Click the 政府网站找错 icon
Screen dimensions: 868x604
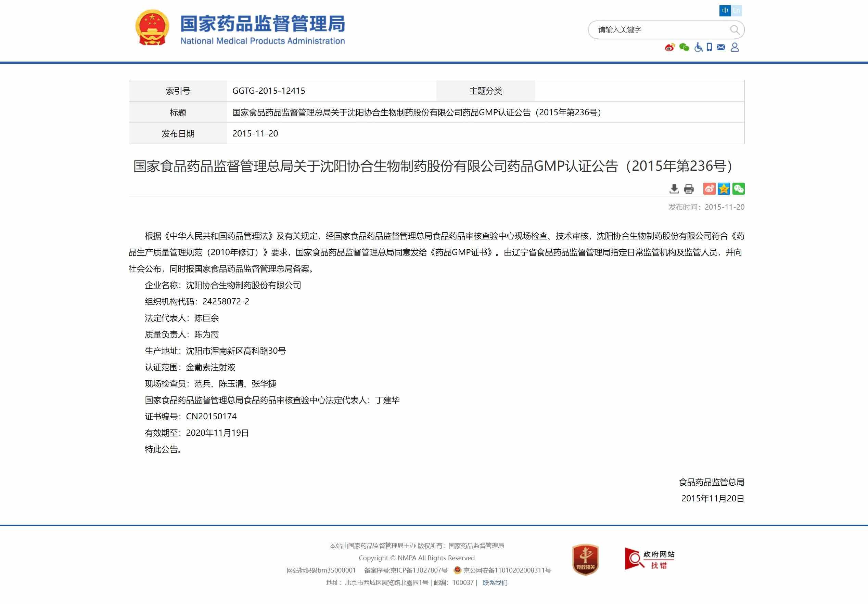(650, 559)
